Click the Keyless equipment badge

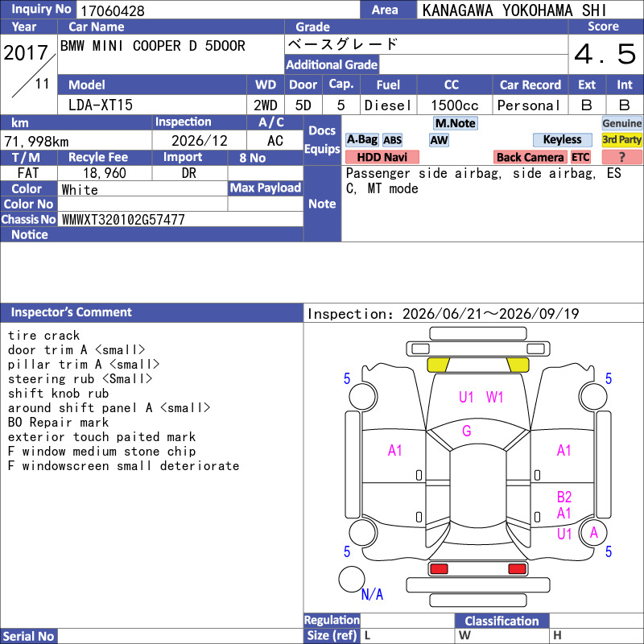pos(562,139)
